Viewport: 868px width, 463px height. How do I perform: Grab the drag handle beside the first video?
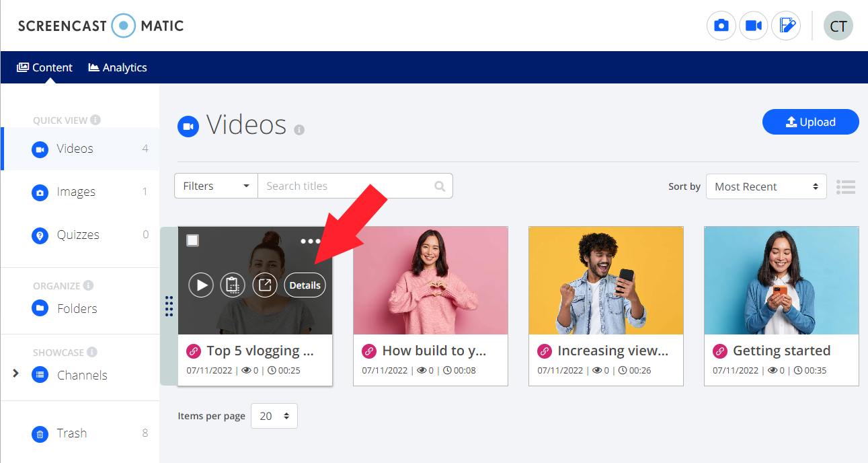click(169, 306)
